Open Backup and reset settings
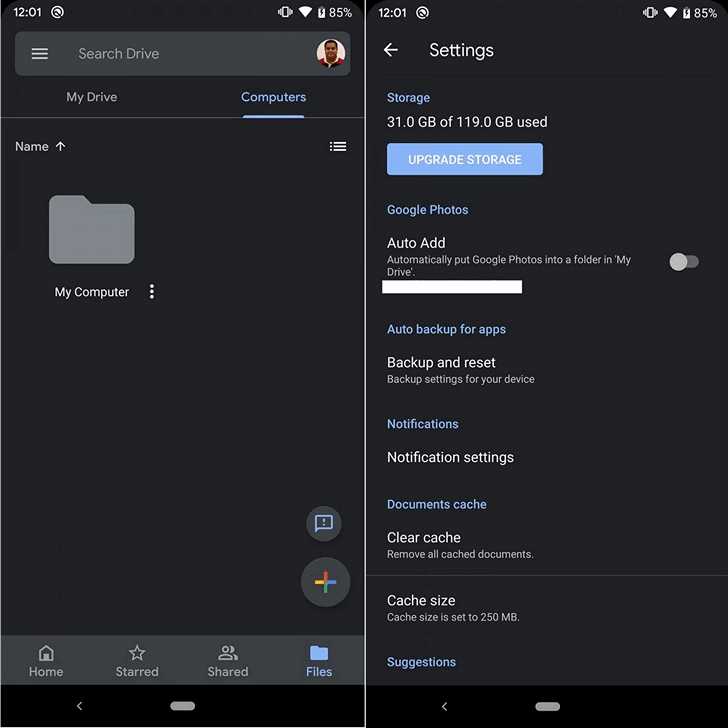The height and width of the screenshot is (728, 728). pyautogui.click(x=547, y=370)
